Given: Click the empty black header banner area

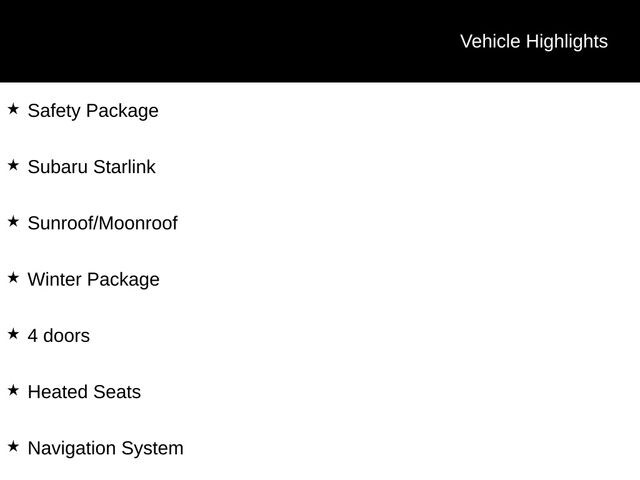Looking at the screenshot, I should tap(200, 41).
